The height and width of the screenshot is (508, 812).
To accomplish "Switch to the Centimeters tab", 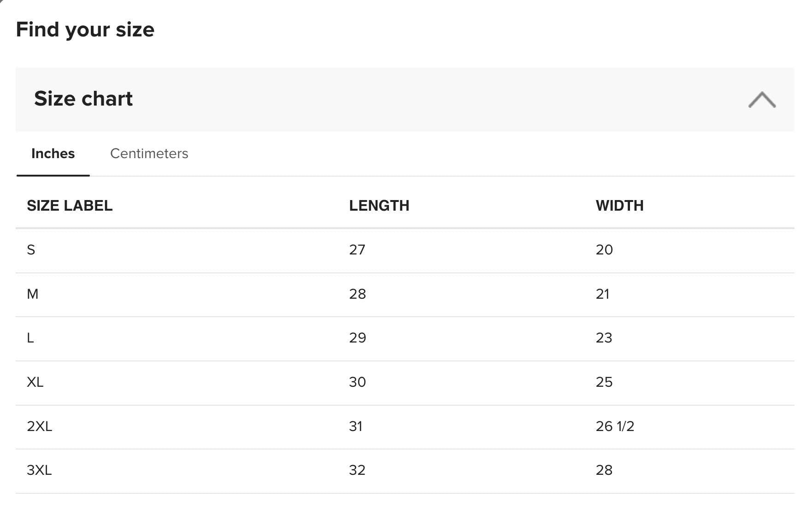I will pos(149,154).
